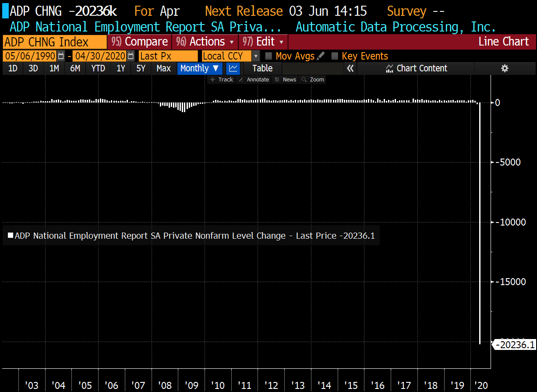This screenshot has height=392, width=537.
Task: Open the start date calendar picker icon
Action: (61, 56)
